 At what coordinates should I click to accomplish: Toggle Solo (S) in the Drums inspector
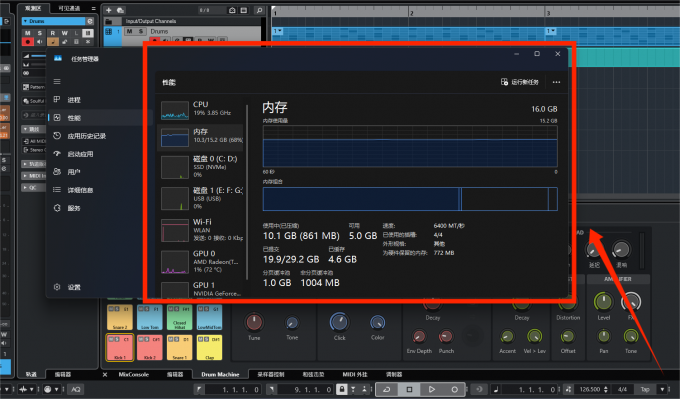point(39,33)
